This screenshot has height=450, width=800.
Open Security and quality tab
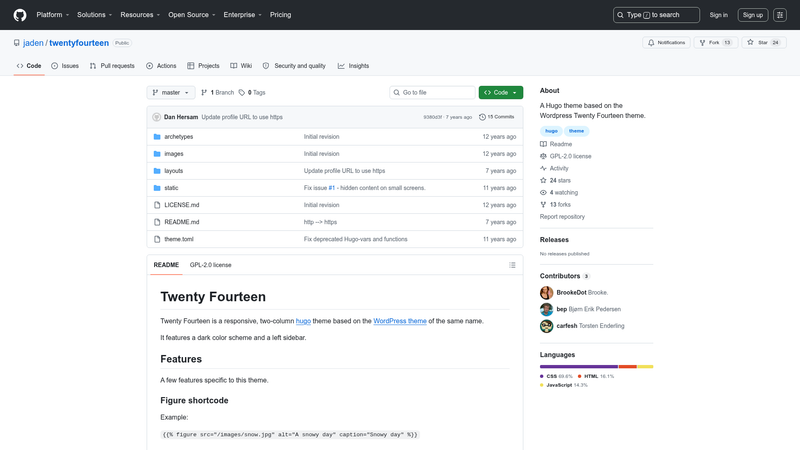click(x=294, y=66)
